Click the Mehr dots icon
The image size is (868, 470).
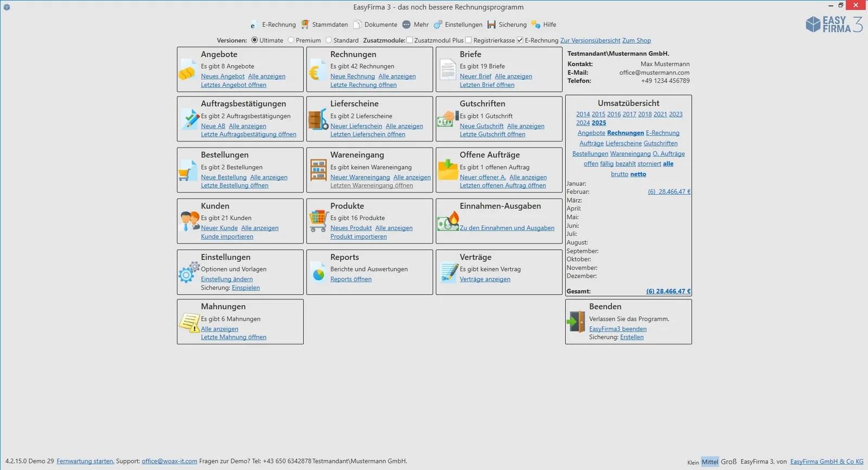click(x=406, y=24)
